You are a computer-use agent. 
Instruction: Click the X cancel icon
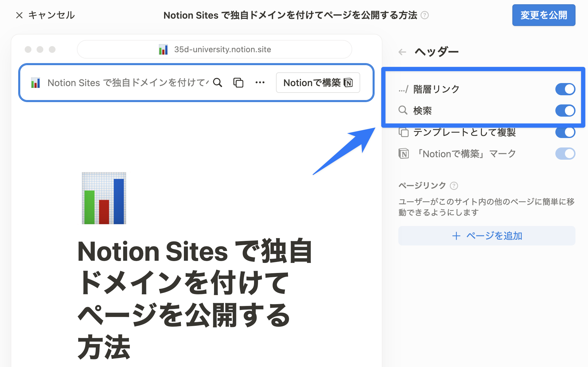(x=19, y=15)
